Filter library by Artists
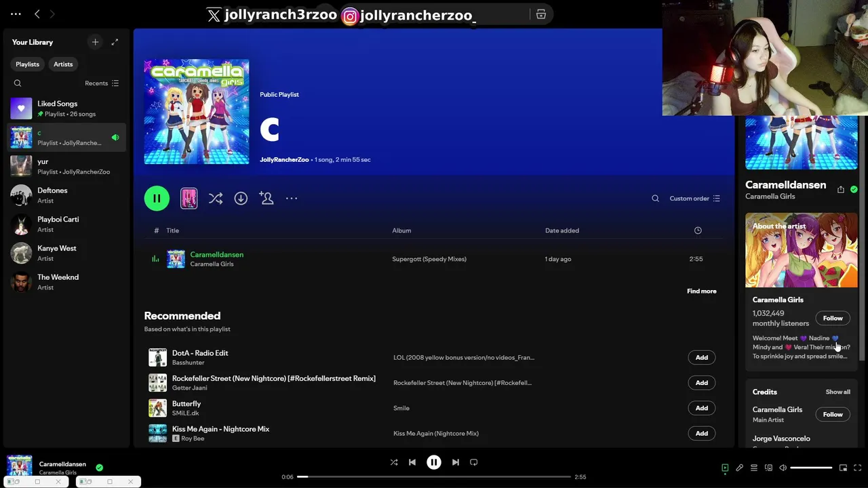This screenshot has height=488, width=868. coord(63,64)
